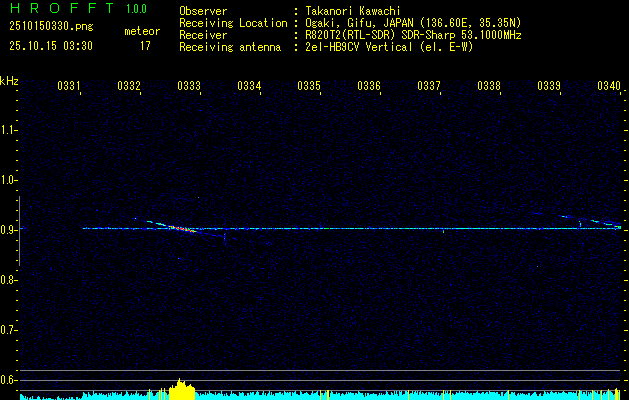Click the 0337 time marker
629x400 pixels.
pyautogui.click(x=429, y=86)
